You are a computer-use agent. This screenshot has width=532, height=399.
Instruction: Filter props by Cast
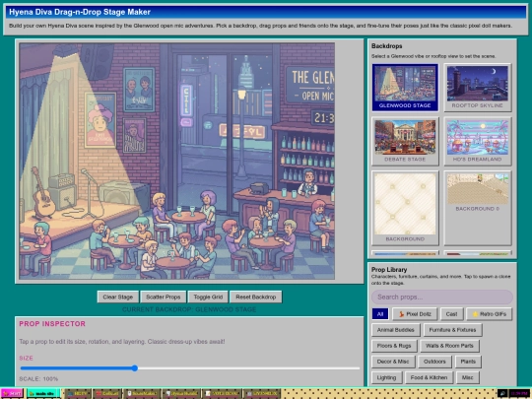[451, 314]
